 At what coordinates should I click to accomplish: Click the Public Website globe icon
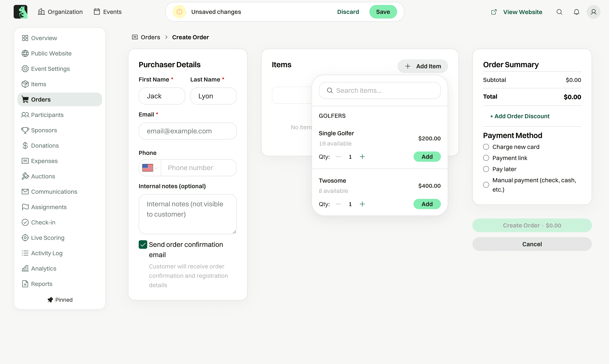click(x=25, y=54)
